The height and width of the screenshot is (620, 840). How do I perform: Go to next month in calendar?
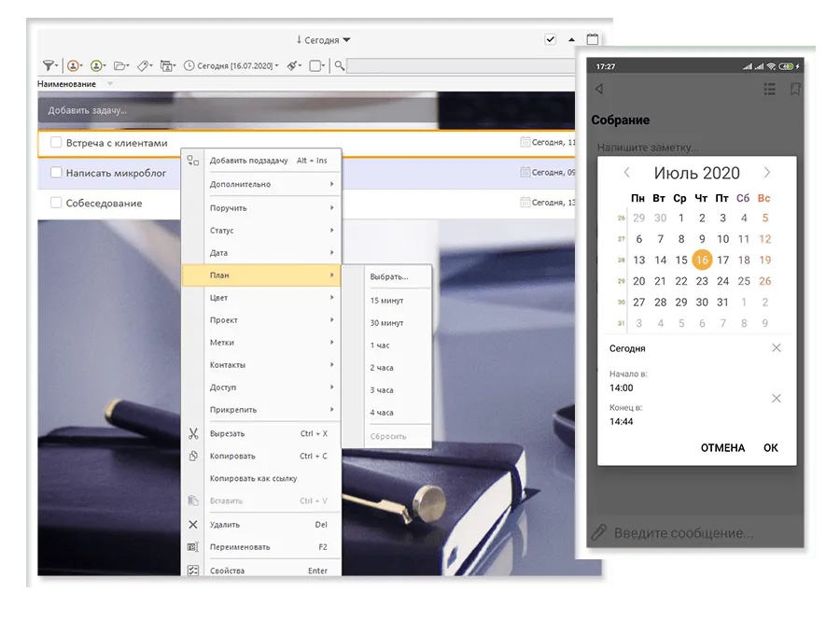pyautogui.click(x=767, y=173)
